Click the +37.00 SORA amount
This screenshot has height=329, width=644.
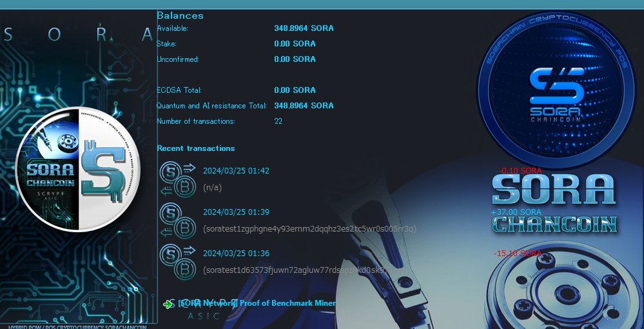click(516, 212)
